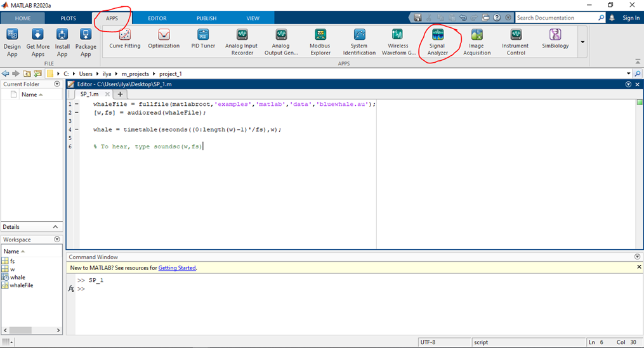
Task: Click the Sign In button
Action: click(x=631, y=18)
